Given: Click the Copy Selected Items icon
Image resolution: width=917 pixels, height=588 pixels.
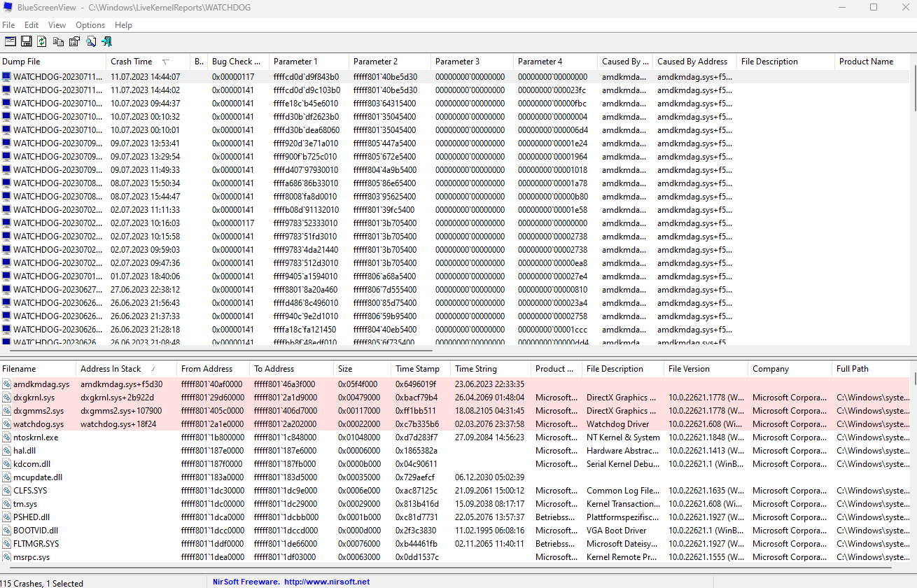Looking at the screenshot, I should [x=58, y=41].
